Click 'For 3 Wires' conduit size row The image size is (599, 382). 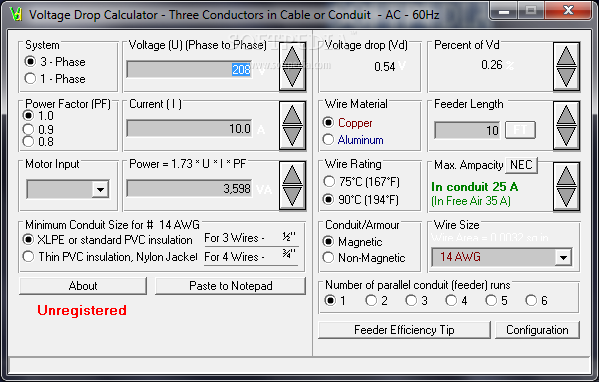click(251, 238)
